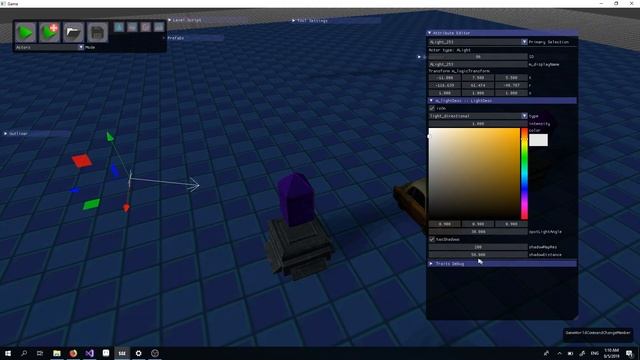This screenshot has width=640, height=360.
Task: Click the shadowDistance value field
Action: pyautogui.click(x=478, y=255)
